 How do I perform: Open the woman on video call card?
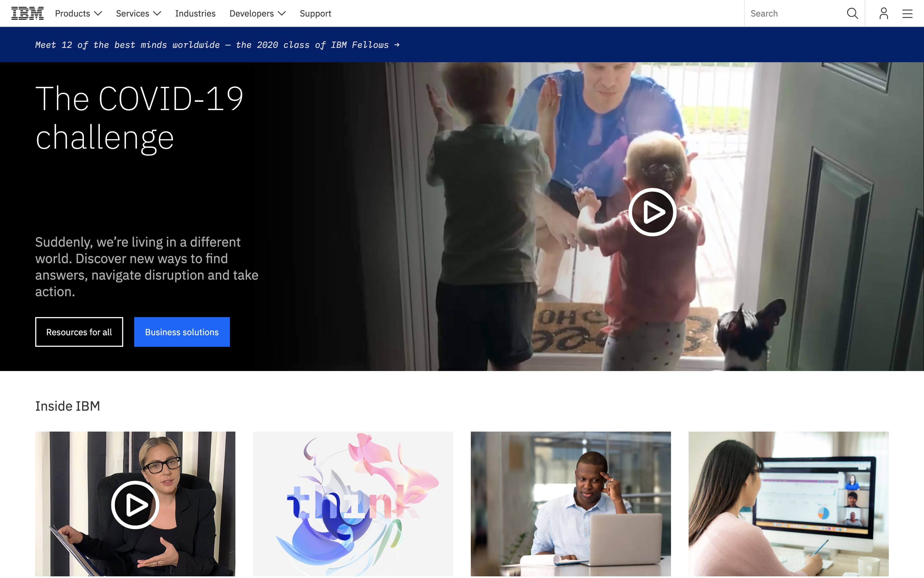click(788, 504)
